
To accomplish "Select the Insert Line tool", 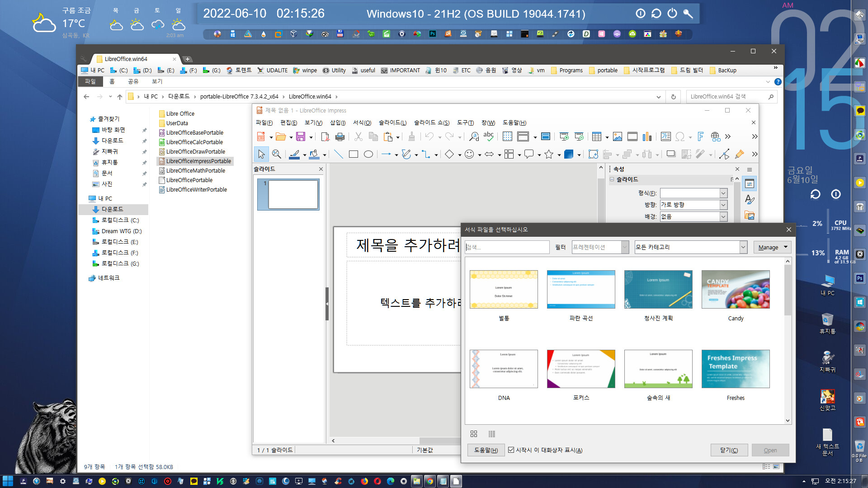I will pyautogui.click(x=338, y=155).
